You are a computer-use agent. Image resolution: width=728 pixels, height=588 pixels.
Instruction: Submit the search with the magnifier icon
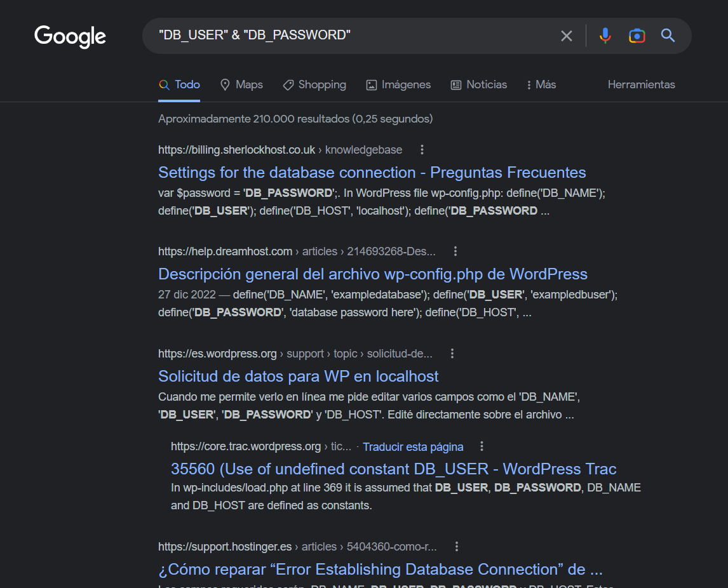coord(668,36)
